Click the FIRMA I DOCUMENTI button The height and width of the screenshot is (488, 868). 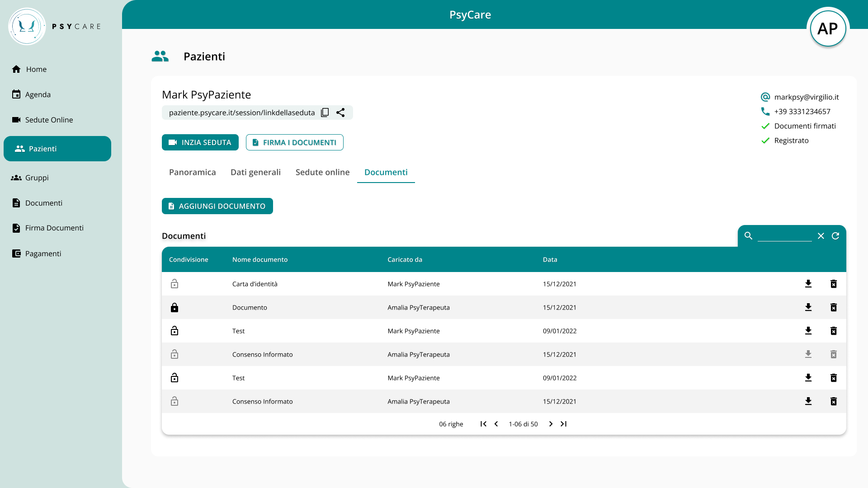tap(295, 142)
